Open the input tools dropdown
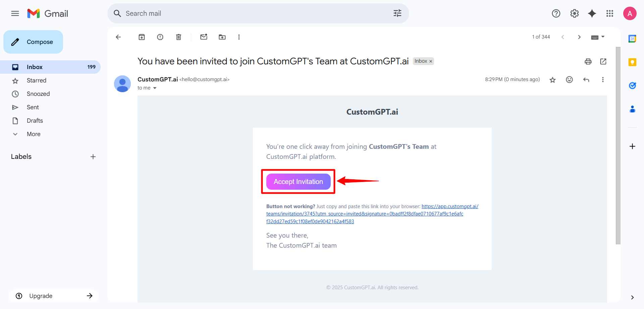The width and height of the screenshot is (644, 309). [598, 37]
